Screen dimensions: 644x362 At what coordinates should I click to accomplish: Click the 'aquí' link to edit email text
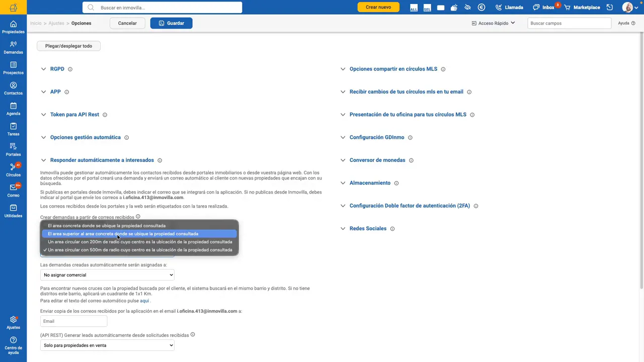click(144, 301)
